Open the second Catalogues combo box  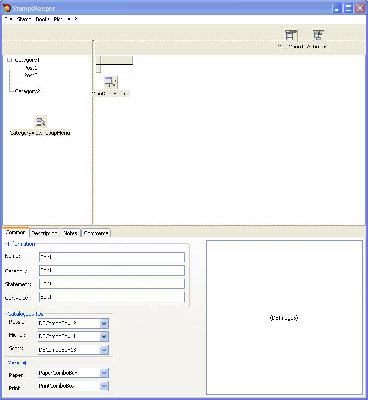pyautogui.click(x=104, y=337)
